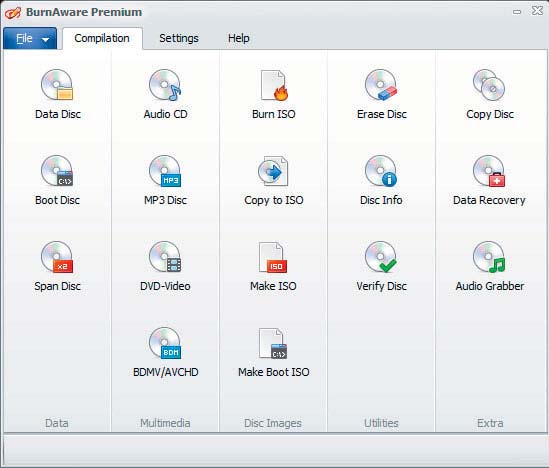Click the BurnAware logo in title bar
This screenshot has width=549, height=468.
coord(13,13)
